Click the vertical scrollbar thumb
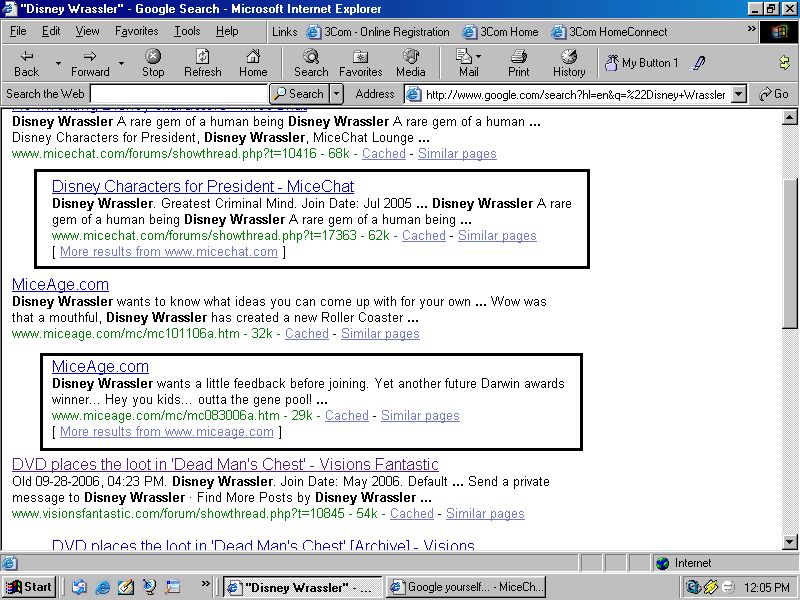800x600 pixels. coord(789,254)
